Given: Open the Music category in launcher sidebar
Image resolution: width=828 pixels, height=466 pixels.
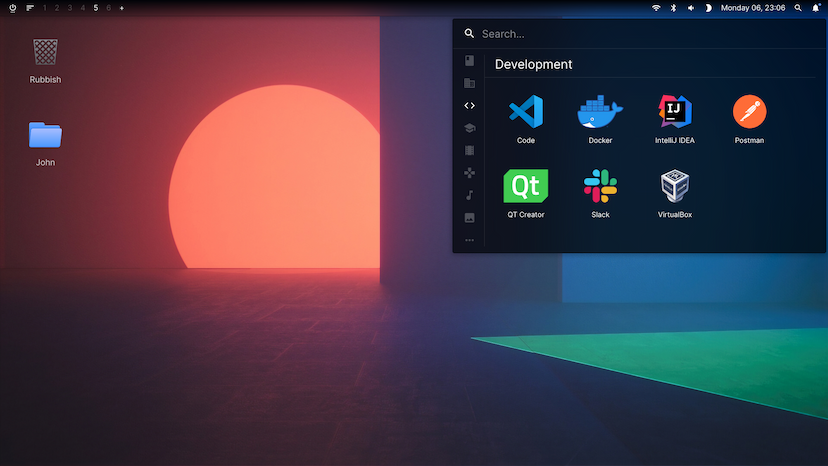Looking at the screenshot, I should (469, 195).
